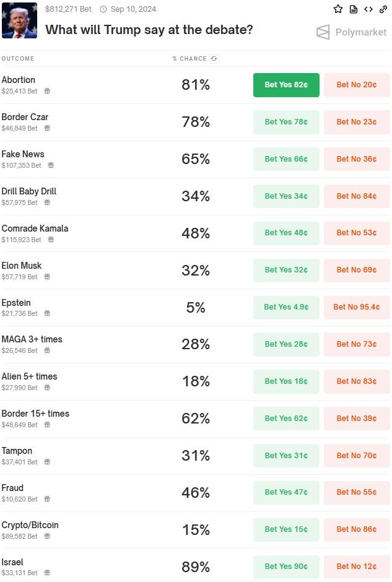The height and width of the screenshot is (582, 392).
Task: Click the gift icon under Fake News
Action: coord(51,165)
